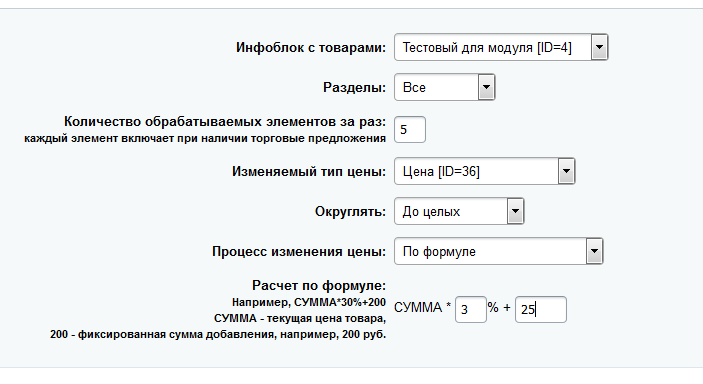
Task: Click the Разделы label text
Action: 354,87
